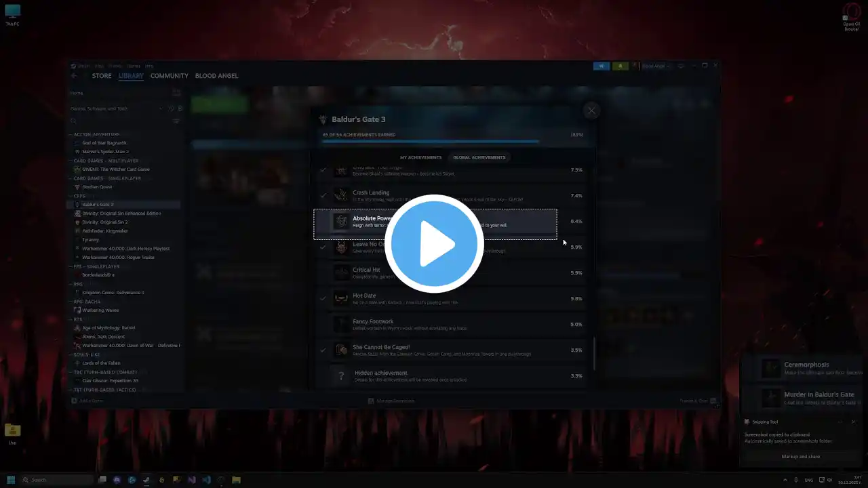The width and height of the screenshot is (868, 488).
Task: Open the Community tab in Steam
Action: [170, 76]
